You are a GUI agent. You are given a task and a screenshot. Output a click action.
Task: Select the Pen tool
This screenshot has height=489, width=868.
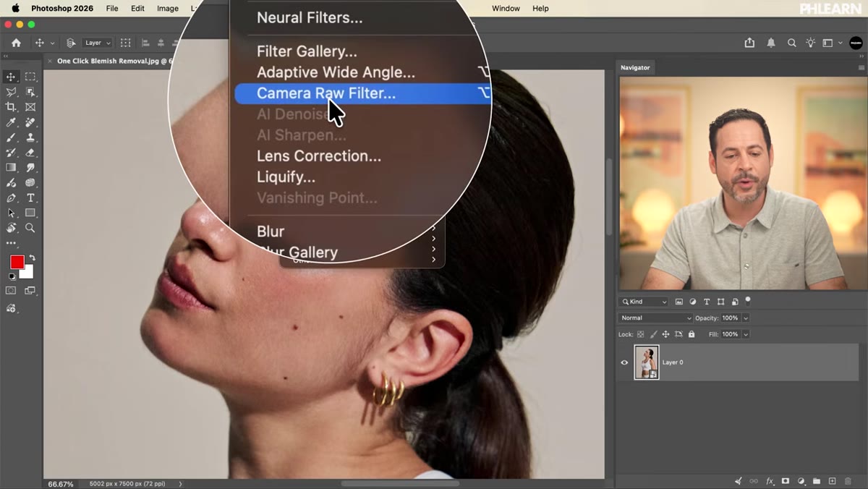(11, 198)
